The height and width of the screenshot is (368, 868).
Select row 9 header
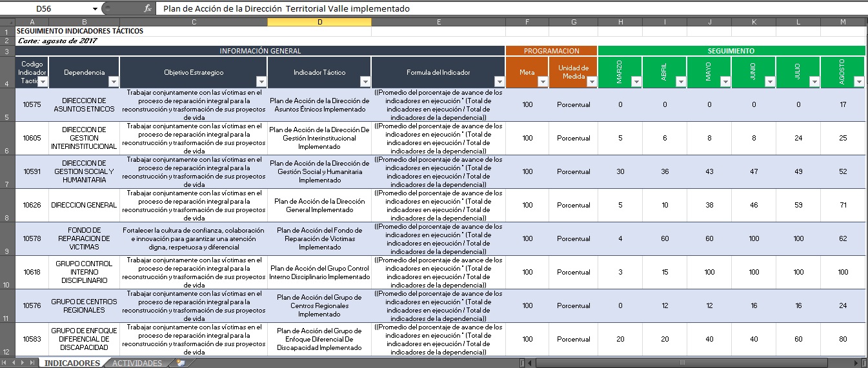click(7, 238)
